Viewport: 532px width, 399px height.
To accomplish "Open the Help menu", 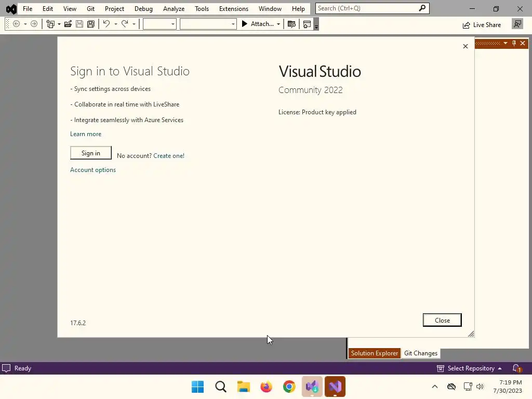I will (298, 8).
